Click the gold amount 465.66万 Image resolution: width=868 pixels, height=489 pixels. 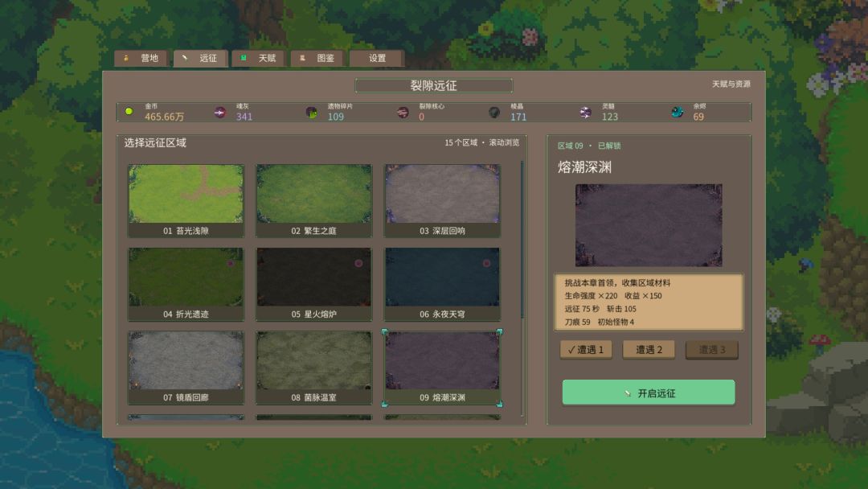click(165, 117)
